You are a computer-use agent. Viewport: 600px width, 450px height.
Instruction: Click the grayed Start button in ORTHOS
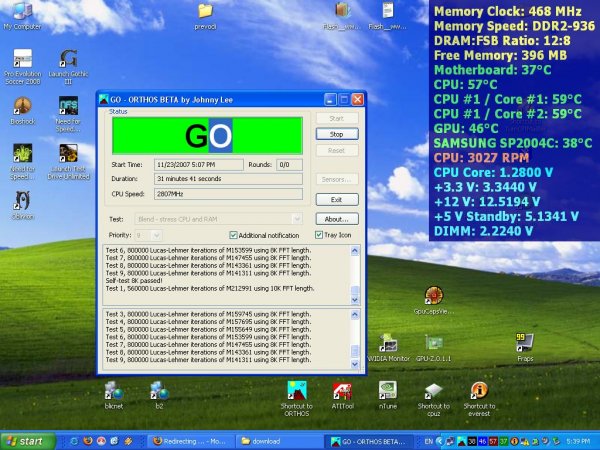[337, 118]
